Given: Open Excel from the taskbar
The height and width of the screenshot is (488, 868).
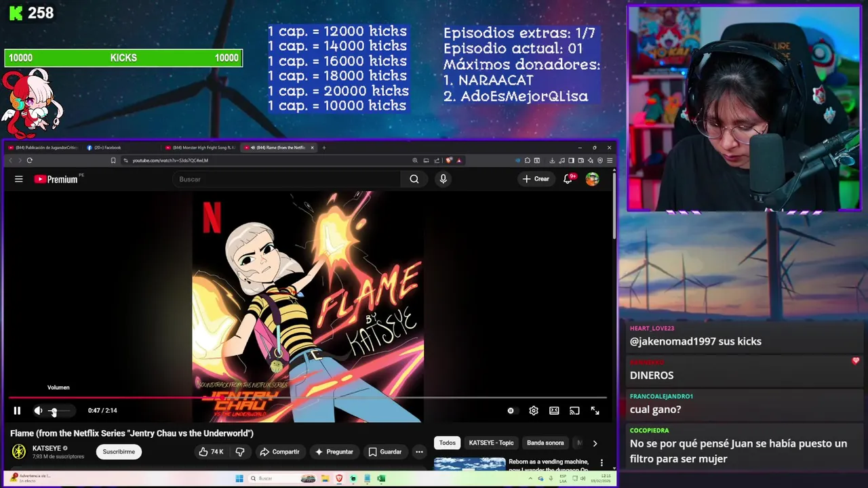Looking at the screenshot, I should [x=381, y=479].
